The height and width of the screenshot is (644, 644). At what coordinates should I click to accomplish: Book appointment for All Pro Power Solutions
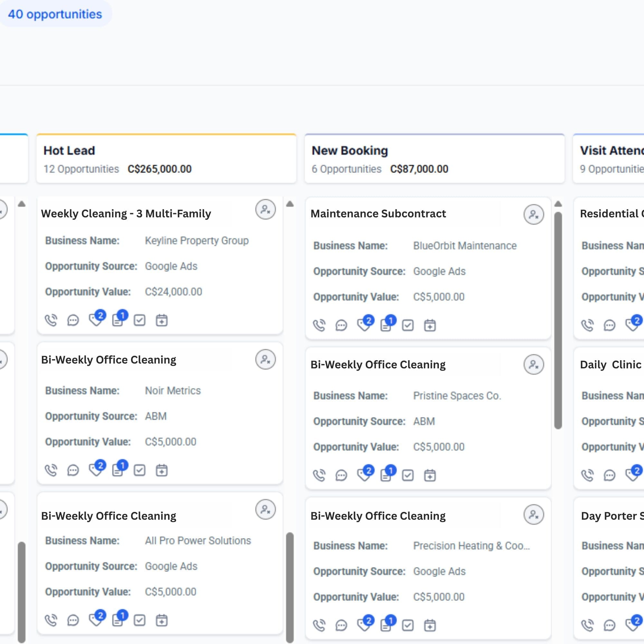(162, 620)
